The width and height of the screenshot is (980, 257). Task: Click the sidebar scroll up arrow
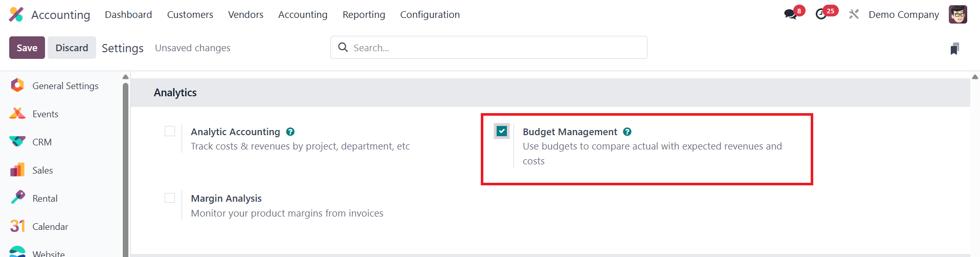(125, 77)
